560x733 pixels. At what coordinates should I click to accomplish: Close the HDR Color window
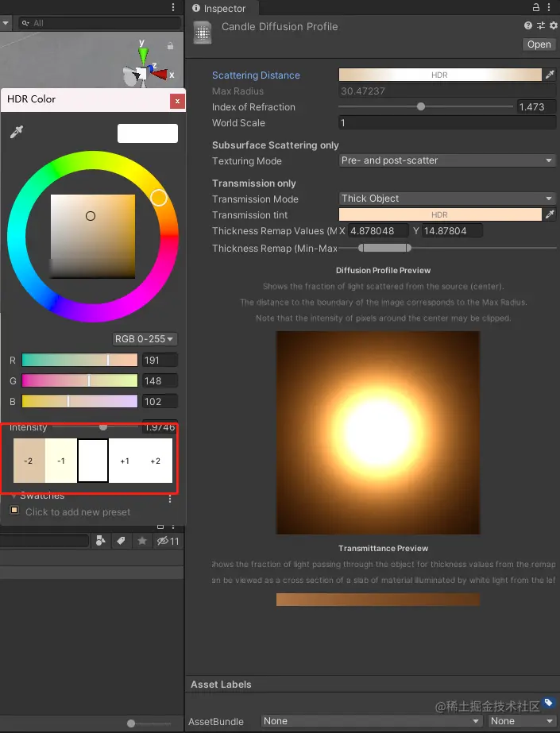click(177, 101)
